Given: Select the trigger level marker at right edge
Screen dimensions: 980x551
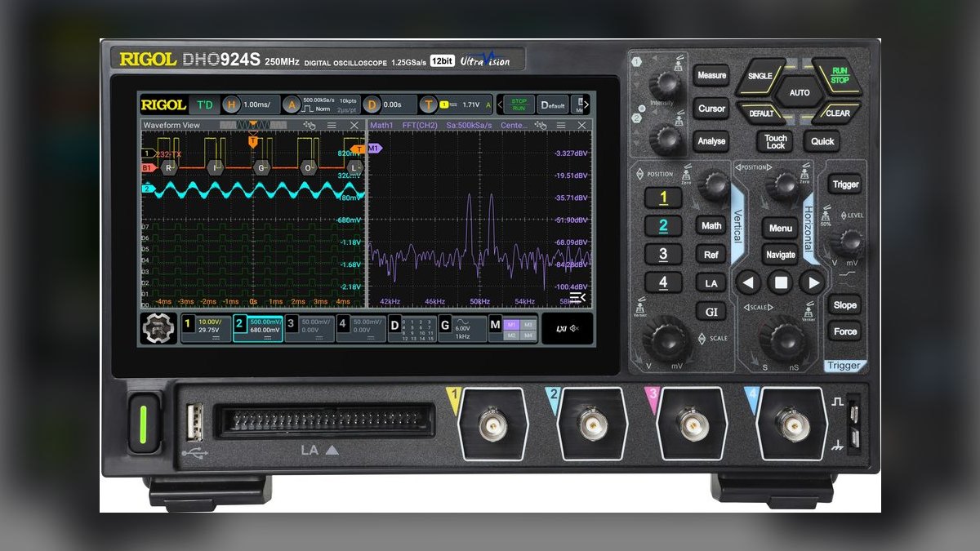Looking at the screenshot, I should pos(358,149).
